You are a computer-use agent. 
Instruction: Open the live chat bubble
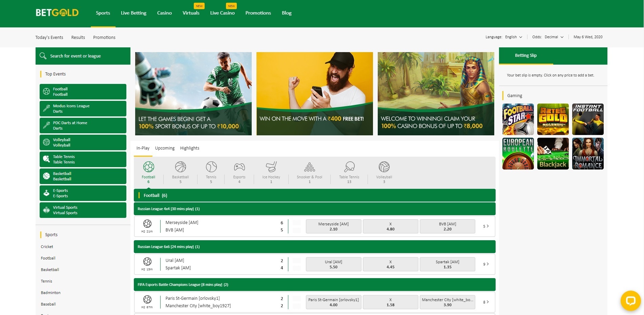click(x=630, y=301)
